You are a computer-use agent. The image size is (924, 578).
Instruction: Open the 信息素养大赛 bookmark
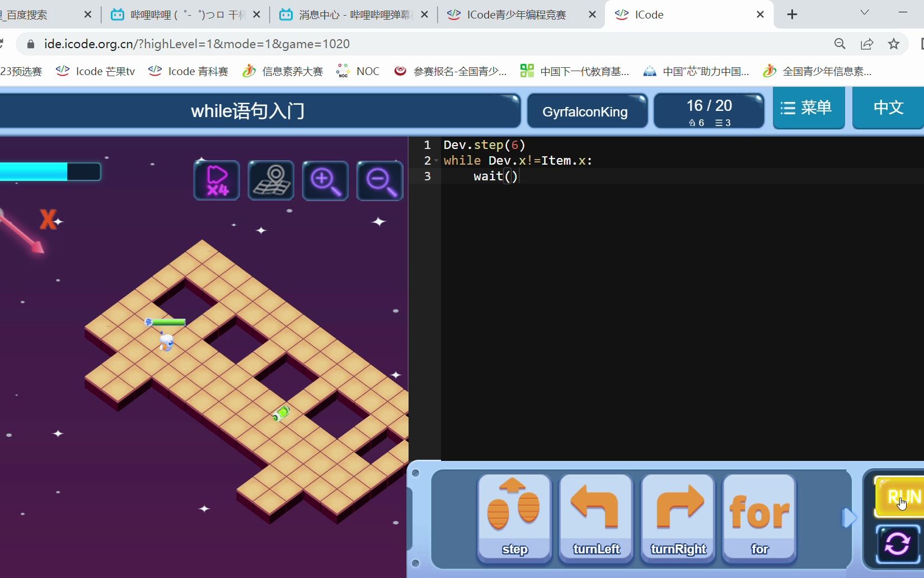(283, 71)
